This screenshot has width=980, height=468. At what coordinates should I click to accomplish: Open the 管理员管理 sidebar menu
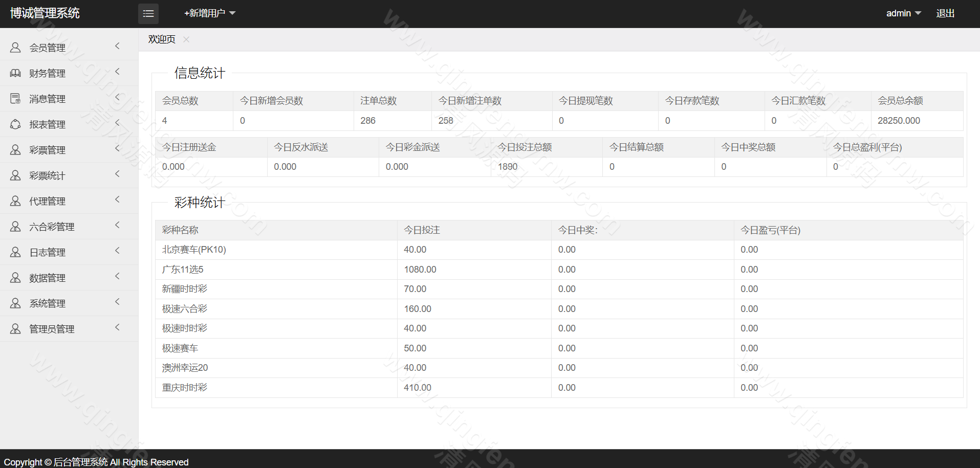tap(52, 329)
